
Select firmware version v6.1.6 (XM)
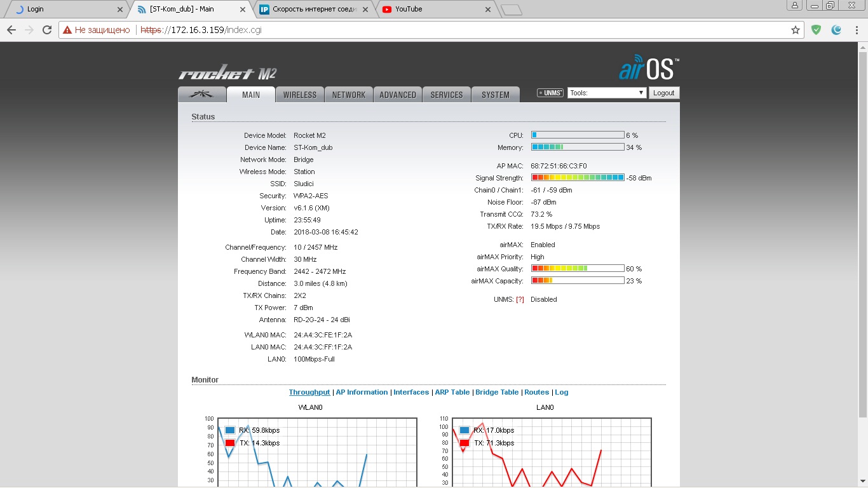pos(311,208)
